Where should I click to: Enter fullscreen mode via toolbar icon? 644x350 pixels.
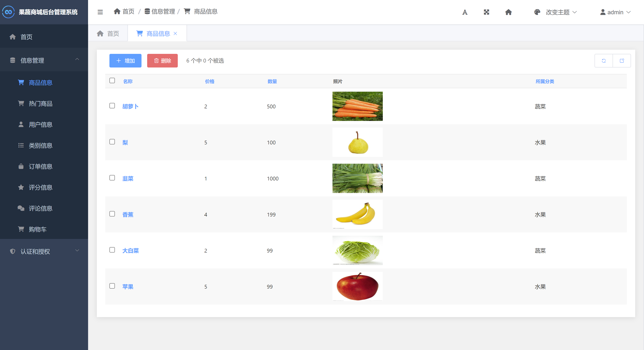pos(486,12)
